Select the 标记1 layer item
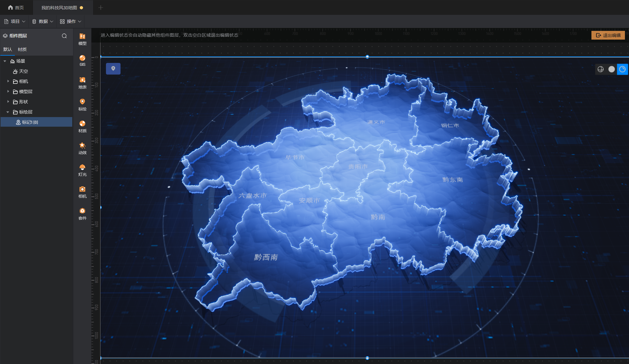The image size is (629, 364). (30, 122)
